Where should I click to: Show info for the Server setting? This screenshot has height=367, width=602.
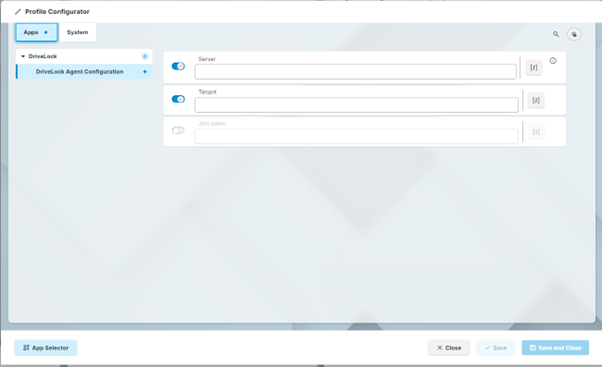(553, 61)
